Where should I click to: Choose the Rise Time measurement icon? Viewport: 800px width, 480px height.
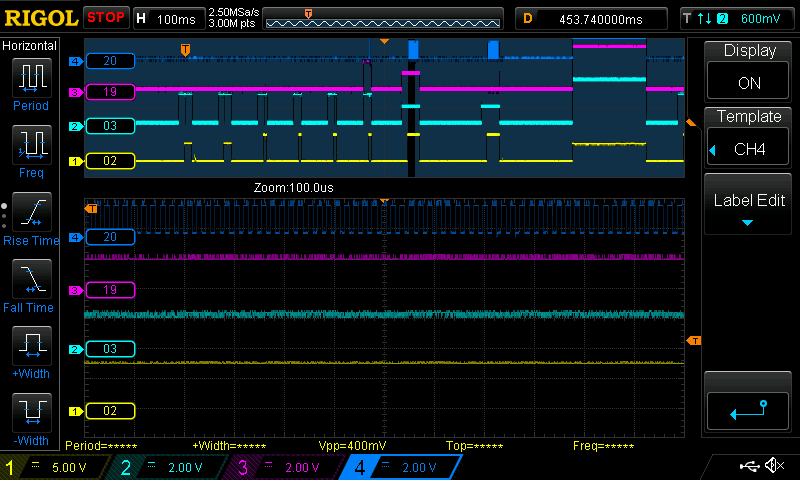point(31,212)
